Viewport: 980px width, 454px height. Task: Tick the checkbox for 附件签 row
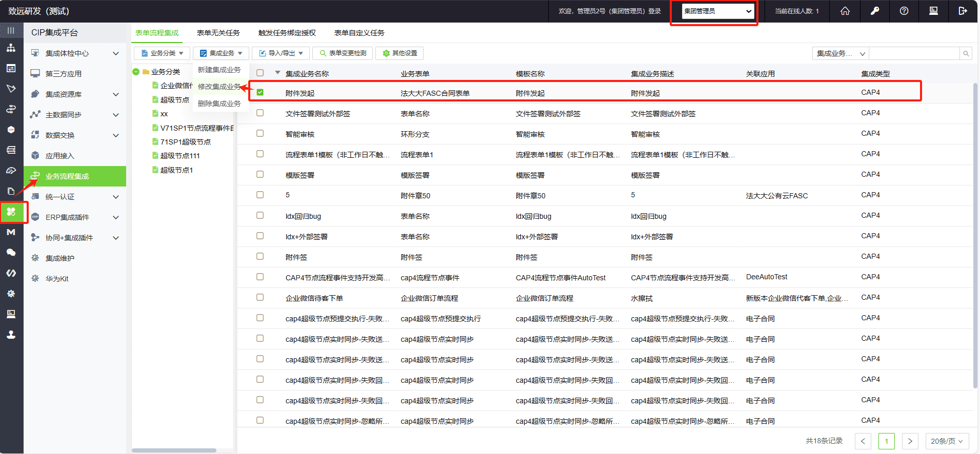[x=260, y=256]
